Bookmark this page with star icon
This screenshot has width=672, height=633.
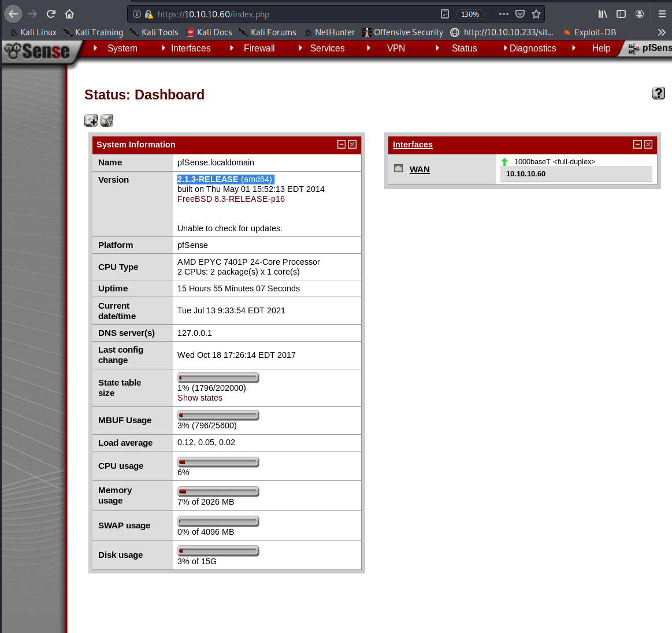(x=536, y=14)
